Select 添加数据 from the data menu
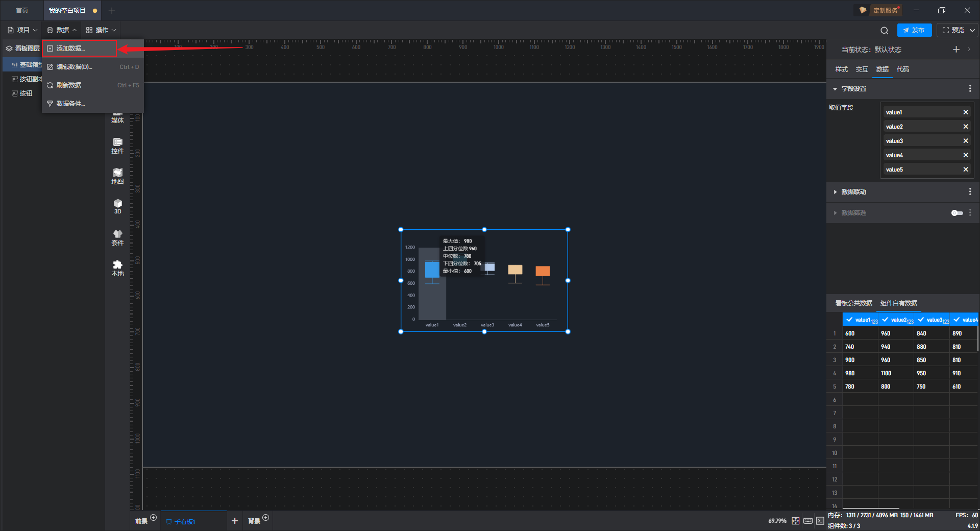The image size is (980, 531). coord(79,49)
